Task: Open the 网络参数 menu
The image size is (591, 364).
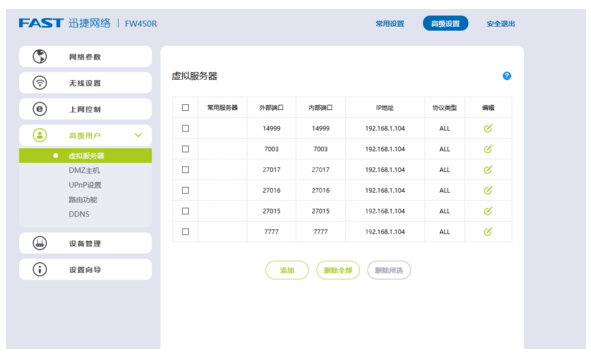Action: [86, 57]
